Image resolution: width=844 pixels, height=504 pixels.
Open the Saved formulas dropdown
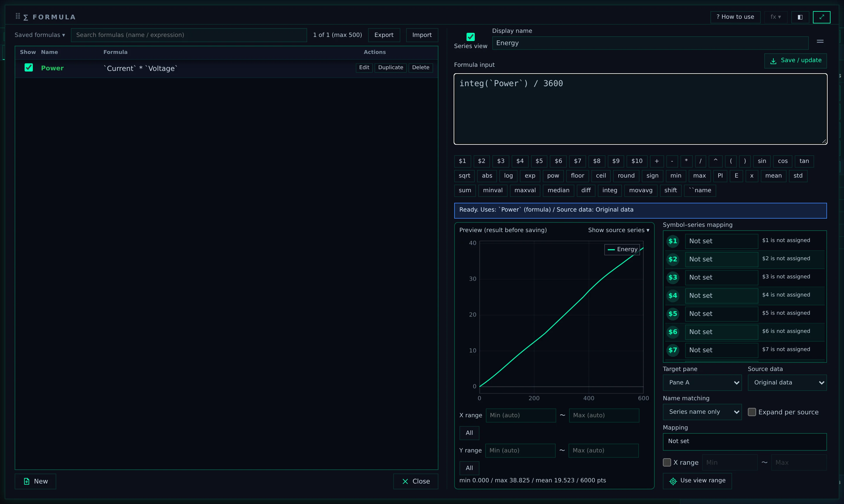(40, 35)
